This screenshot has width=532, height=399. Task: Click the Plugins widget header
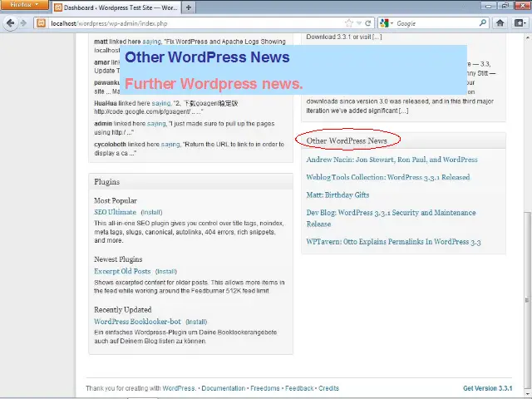click(190, 182)
